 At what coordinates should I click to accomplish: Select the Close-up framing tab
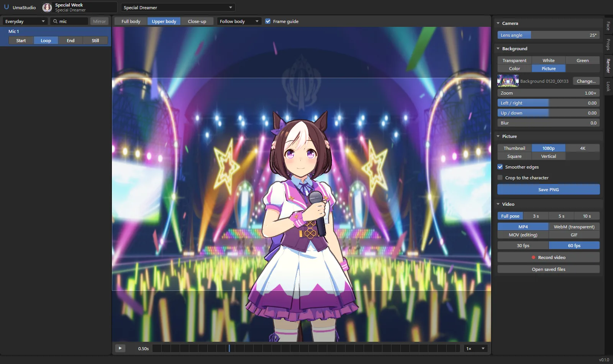click(197, 21)
